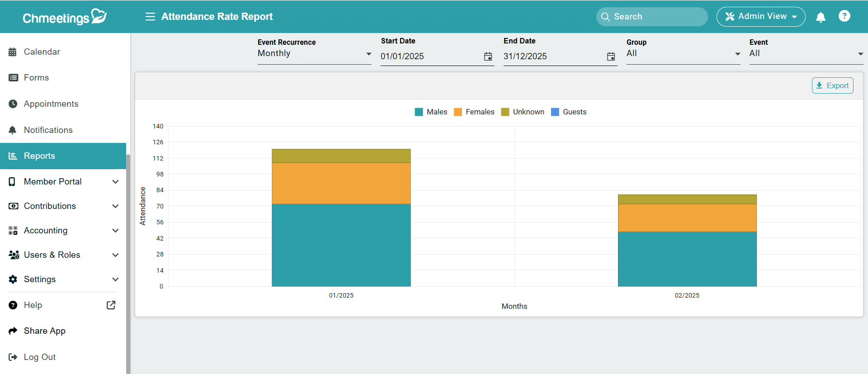Open Start Date calendar picker icon
Viewport: 868px width, 374px height.
(x=488, y=57)
